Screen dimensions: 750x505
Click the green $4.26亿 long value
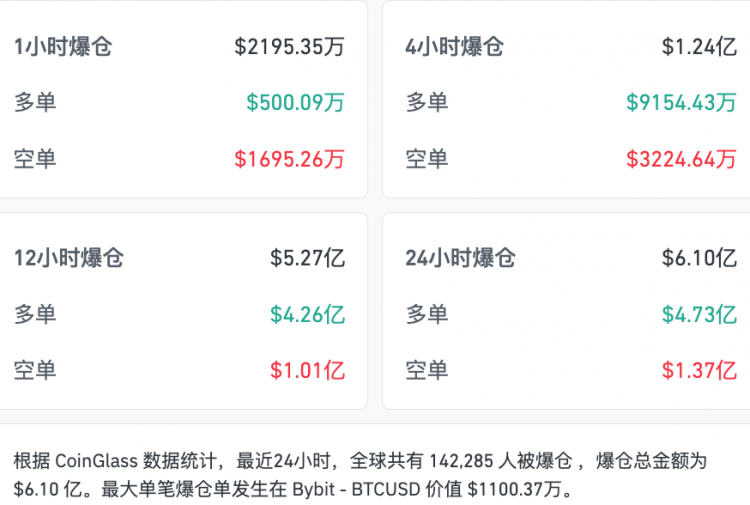(x=307, y=314)
